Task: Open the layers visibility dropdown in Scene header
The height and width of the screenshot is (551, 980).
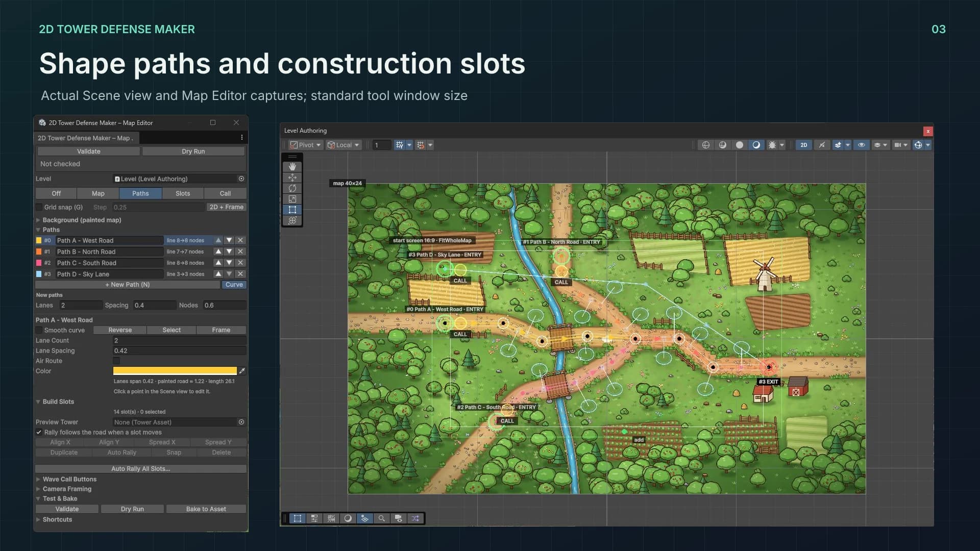Action: pos(880,145)
